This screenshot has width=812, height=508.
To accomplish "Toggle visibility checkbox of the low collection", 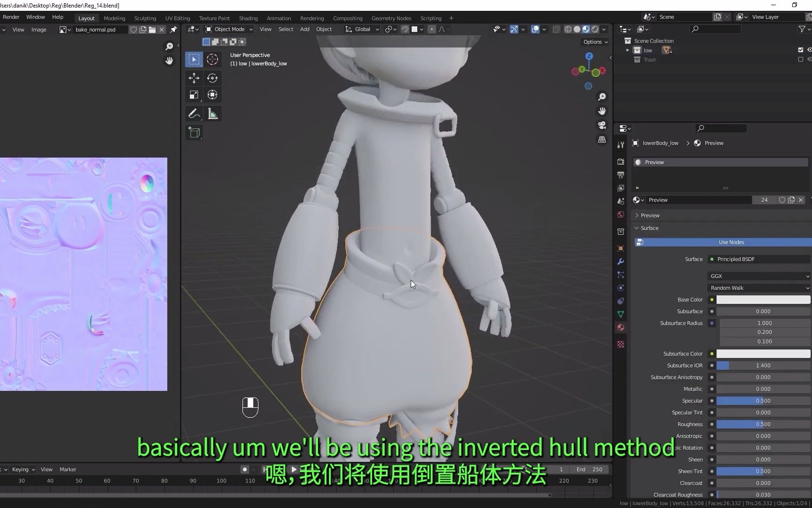I will (x=800, y=50).
